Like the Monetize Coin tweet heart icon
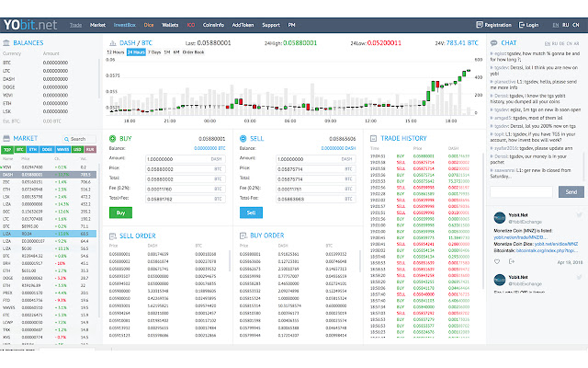588x368 pixels. (497, 261)
